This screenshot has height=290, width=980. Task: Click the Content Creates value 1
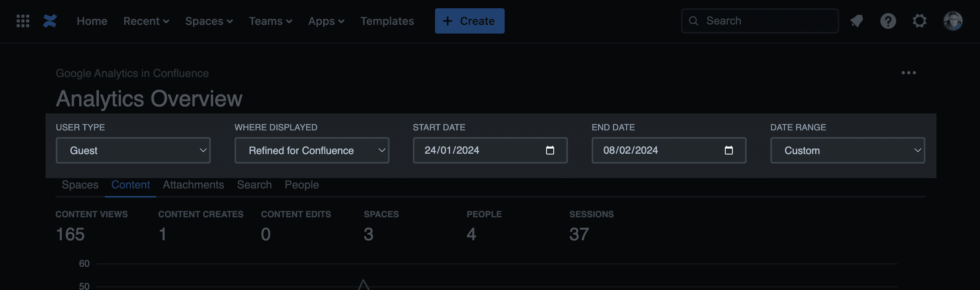(163, 234)
